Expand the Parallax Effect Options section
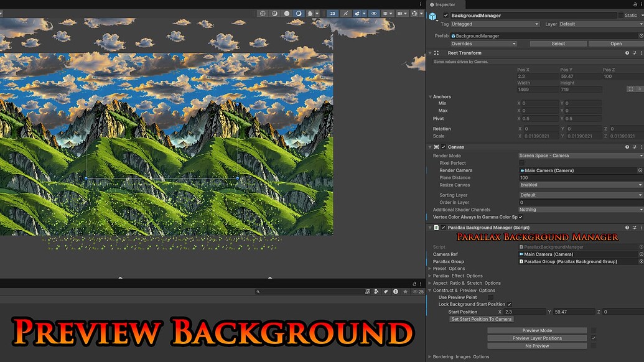 click(429, 276)
